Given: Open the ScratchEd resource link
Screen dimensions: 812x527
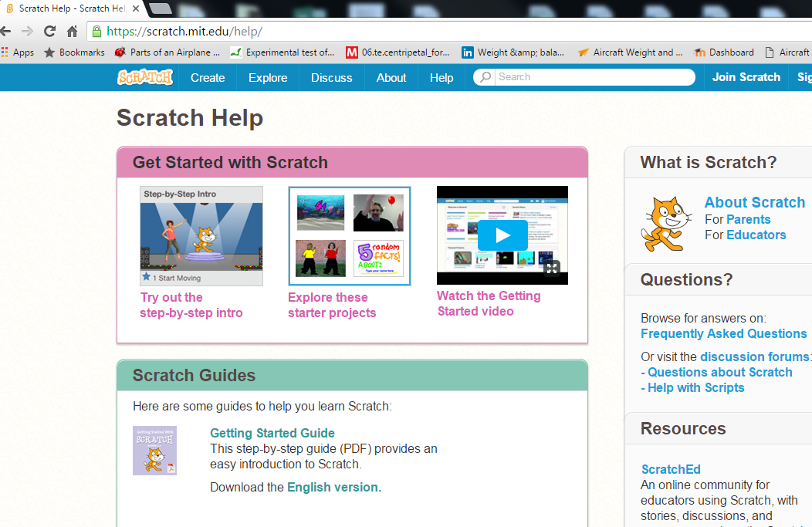Looking at the screenshot, I should (671, 470).
